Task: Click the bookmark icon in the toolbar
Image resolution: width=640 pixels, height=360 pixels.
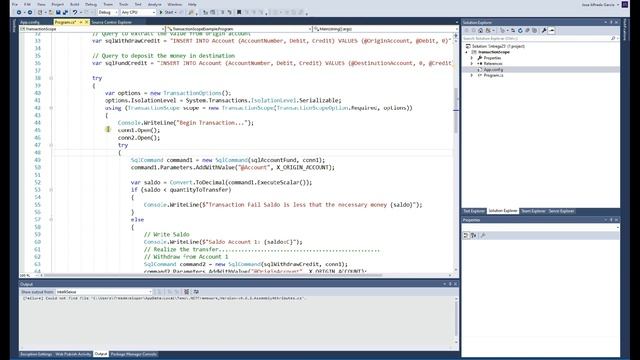Action: coord(239,13)
